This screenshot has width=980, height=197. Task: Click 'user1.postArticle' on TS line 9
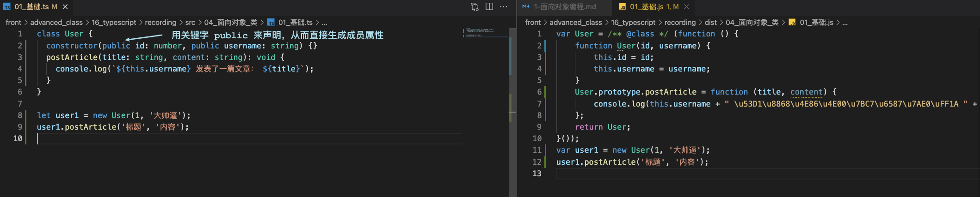tap(77, 127)
